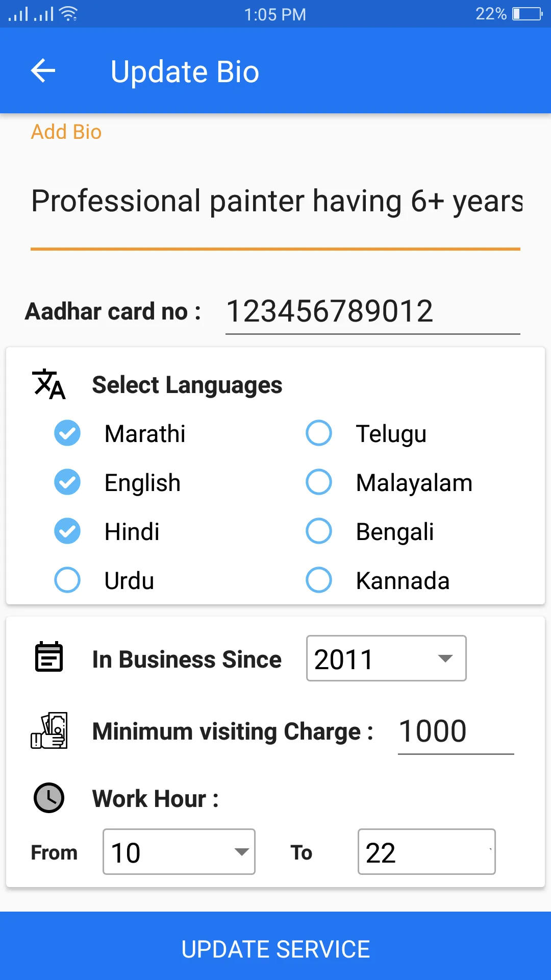This screenshot has height=980, width=551.
Task: Enable the Urdu language checkbox
Action: (x=67, y=580)
